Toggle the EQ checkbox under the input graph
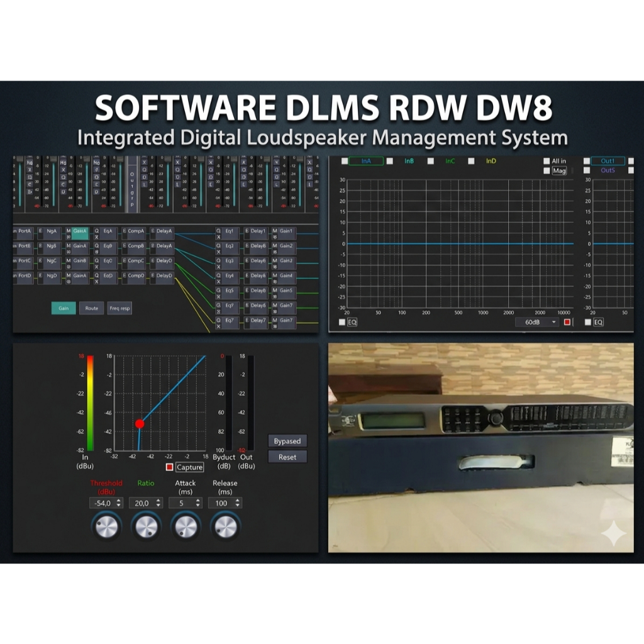The width and height of the screenshot is (644, 644). [341, 322]
